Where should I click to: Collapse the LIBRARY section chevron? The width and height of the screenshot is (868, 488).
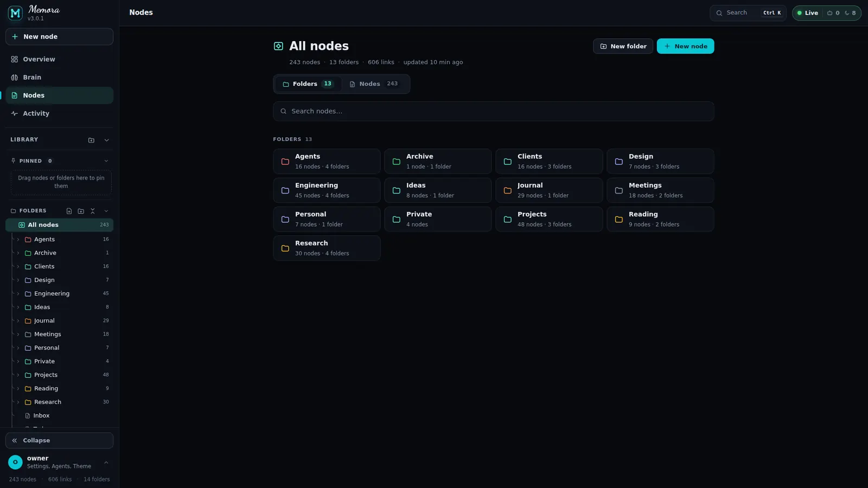[106, 140]
